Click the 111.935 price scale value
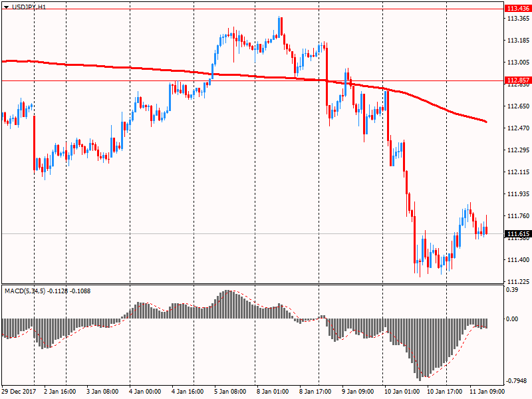 [518, 194]
